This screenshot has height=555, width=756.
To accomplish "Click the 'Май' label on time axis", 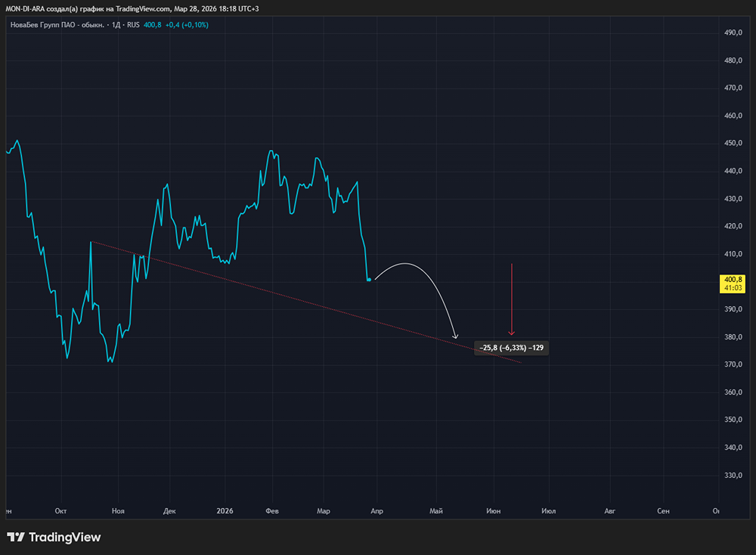I will (436, 511).
